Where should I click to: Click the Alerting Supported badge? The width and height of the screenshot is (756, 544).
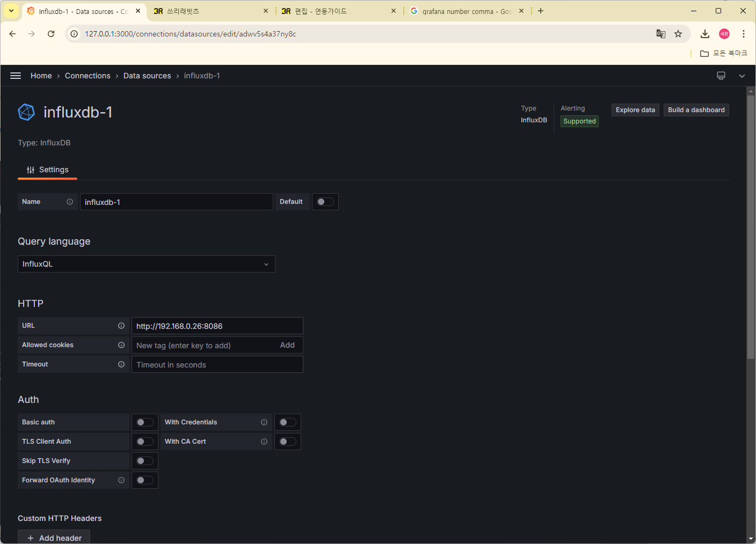[x=579, y=121]
